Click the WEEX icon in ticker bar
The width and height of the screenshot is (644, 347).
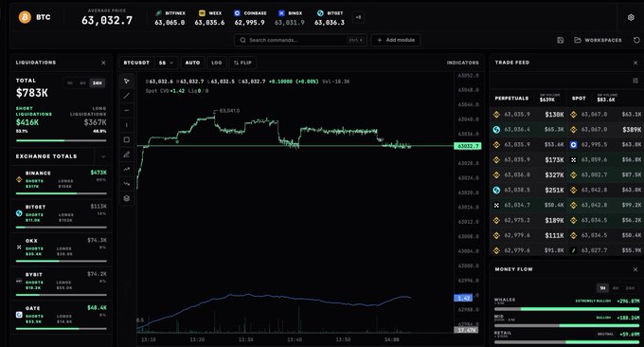click(202, 13)
